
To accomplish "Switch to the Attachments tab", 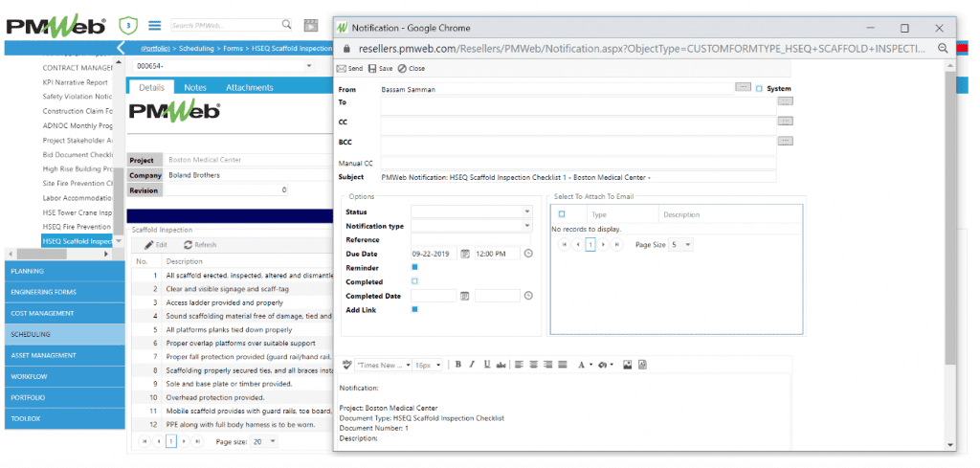I will pos(250,87).
